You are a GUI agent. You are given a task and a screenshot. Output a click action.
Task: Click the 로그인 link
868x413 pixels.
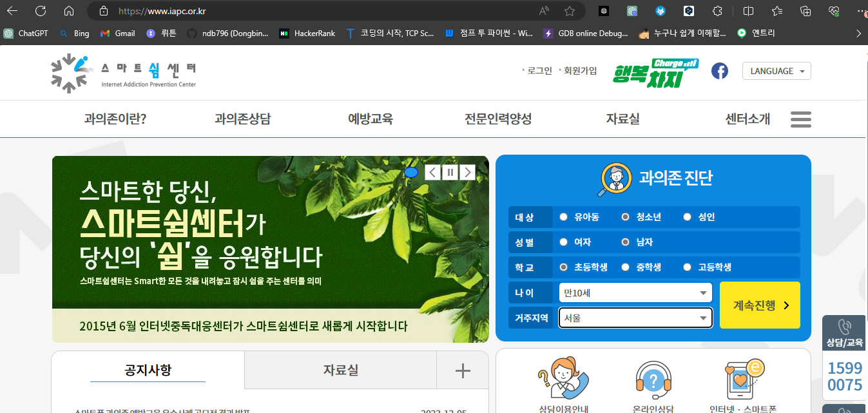point(539,71)
